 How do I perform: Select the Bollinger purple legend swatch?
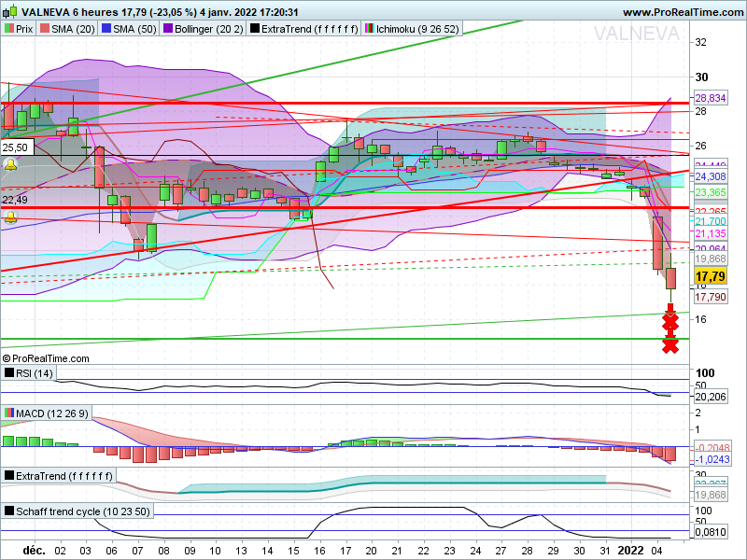coord(168,29)
